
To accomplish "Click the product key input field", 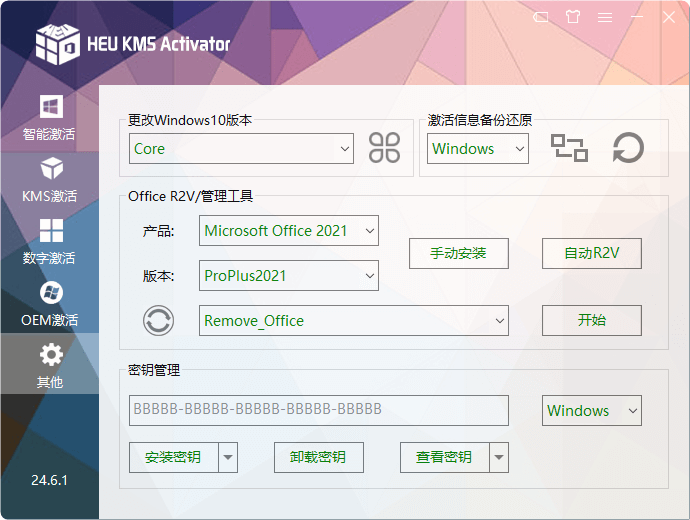I will [x=319, y=410].
